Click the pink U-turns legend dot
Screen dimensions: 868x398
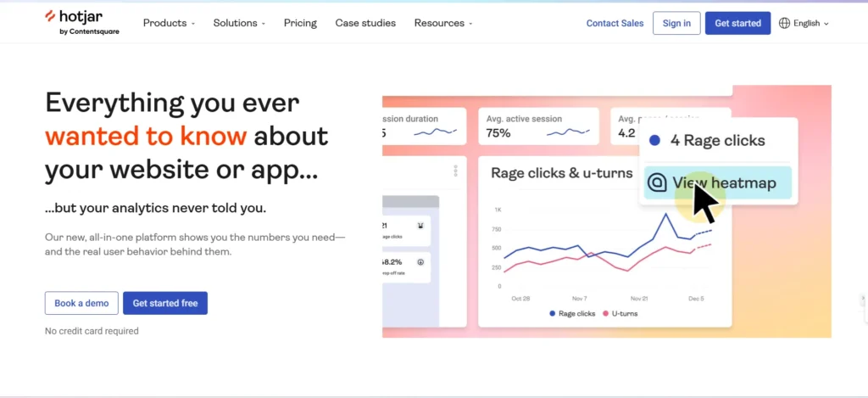point(605,314)
